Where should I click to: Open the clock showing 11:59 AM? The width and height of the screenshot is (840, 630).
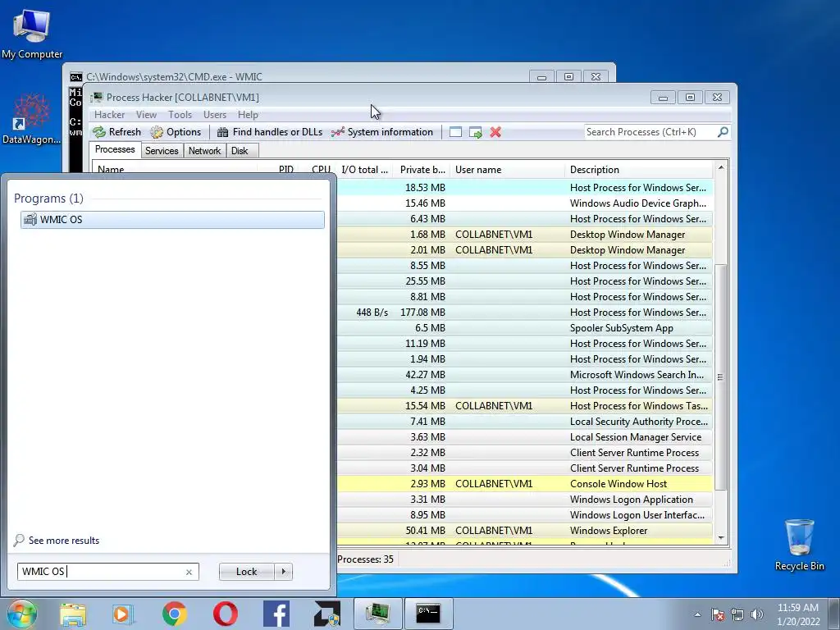798,614
